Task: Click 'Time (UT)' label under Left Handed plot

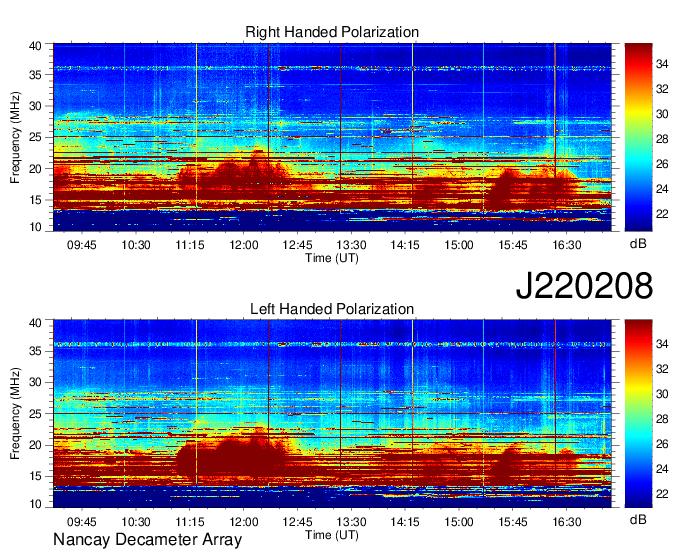Action: click(x=332, y=535)
